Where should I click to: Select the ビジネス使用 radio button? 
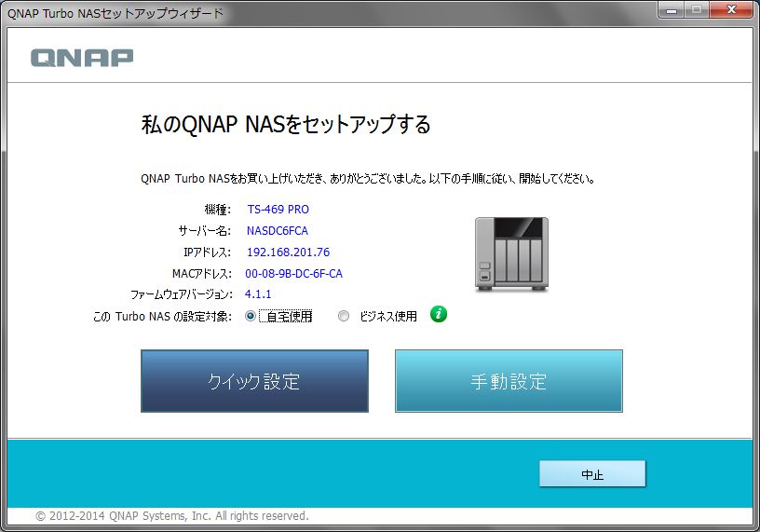pyautogui.click(x=343, y=316)
